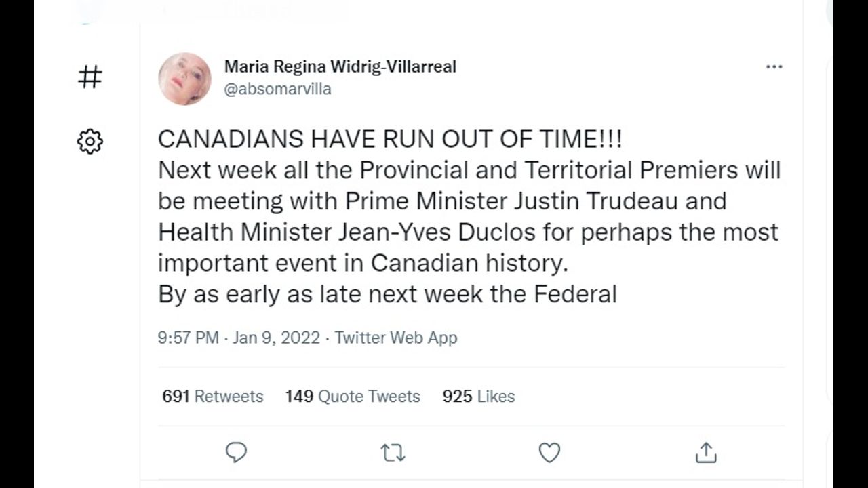The image size is (868, 488).
Task: Click the "important event in Canadian history" line
Action: [x=363, y=263]
